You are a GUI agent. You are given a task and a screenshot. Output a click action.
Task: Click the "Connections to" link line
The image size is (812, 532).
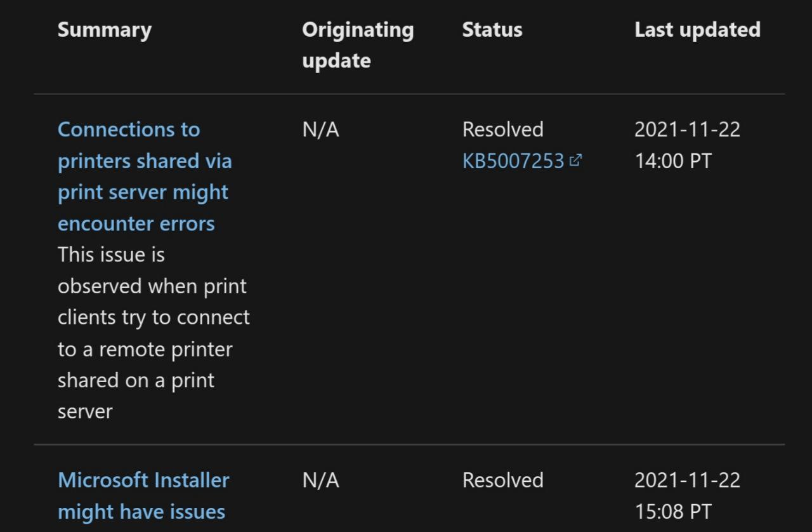pyautogui.click(x=129, y=130)
